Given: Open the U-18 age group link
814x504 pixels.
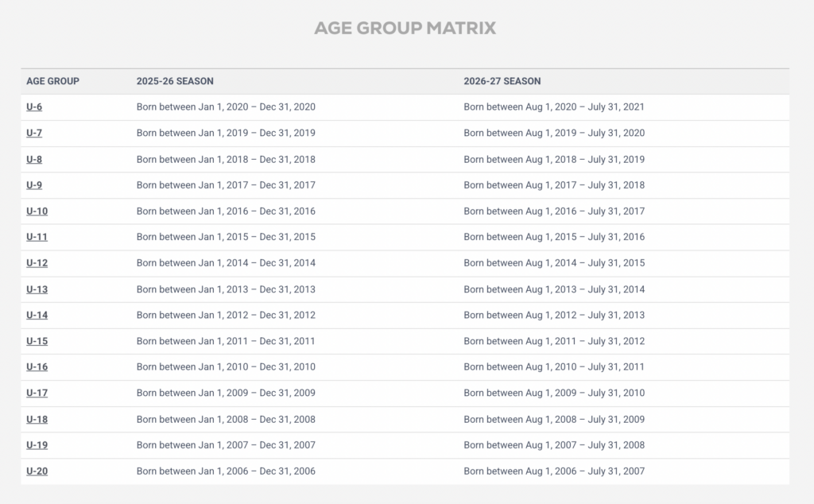Looking at the screenshot, I should point(37,419).
